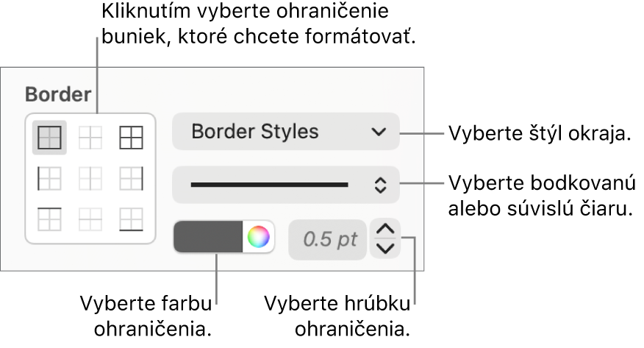644x348 pixels.
Task: Select the right border icon
Action: [x=132, y=178]
